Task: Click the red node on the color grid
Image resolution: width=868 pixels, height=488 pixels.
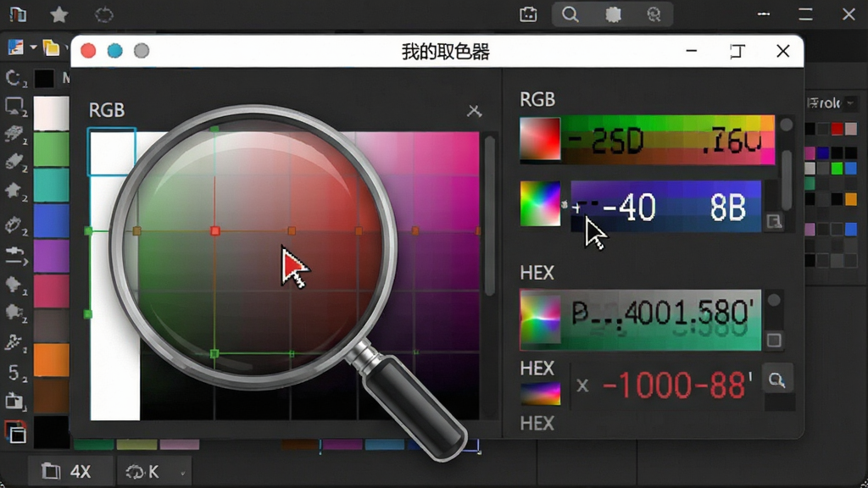Action: (214, 230)
